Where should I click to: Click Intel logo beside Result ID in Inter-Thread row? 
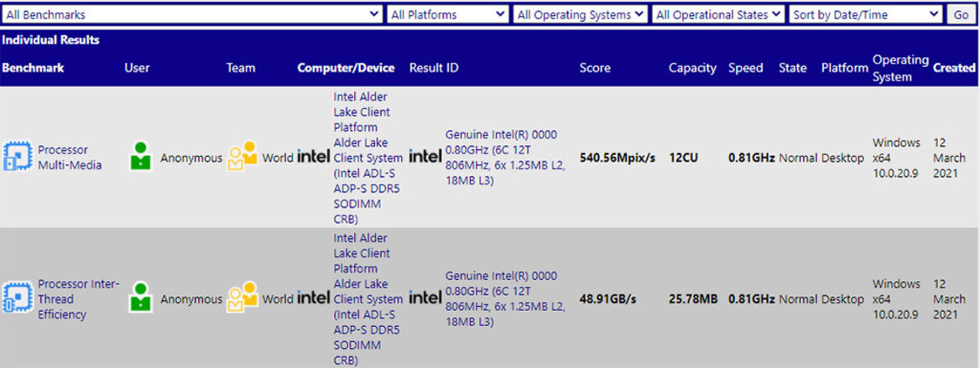tap(425, 298)
